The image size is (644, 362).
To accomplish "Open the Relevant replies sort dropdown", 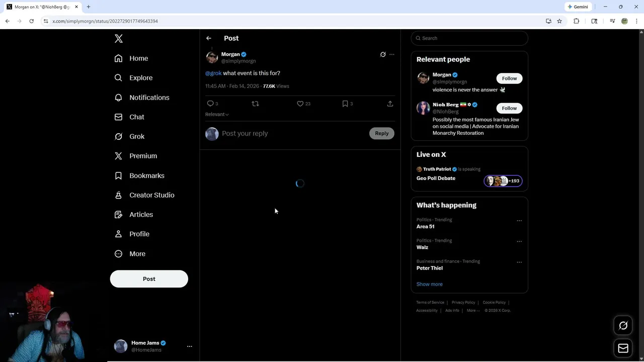I will [x=217, y=114].
